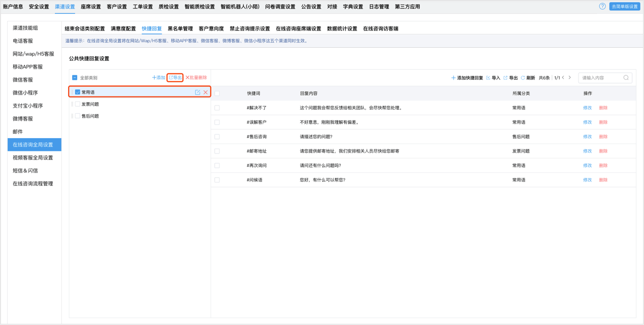This screenshot has width=644, height=325.
Task: Click 批量删除 batch delete
Action: [x=196, y=78]
